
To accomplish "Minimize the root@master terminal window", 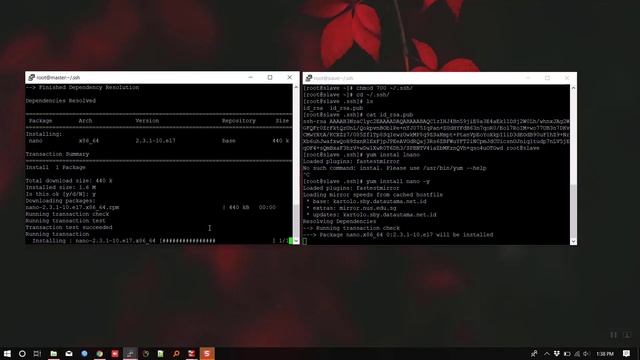I will [x=251, y=77].
